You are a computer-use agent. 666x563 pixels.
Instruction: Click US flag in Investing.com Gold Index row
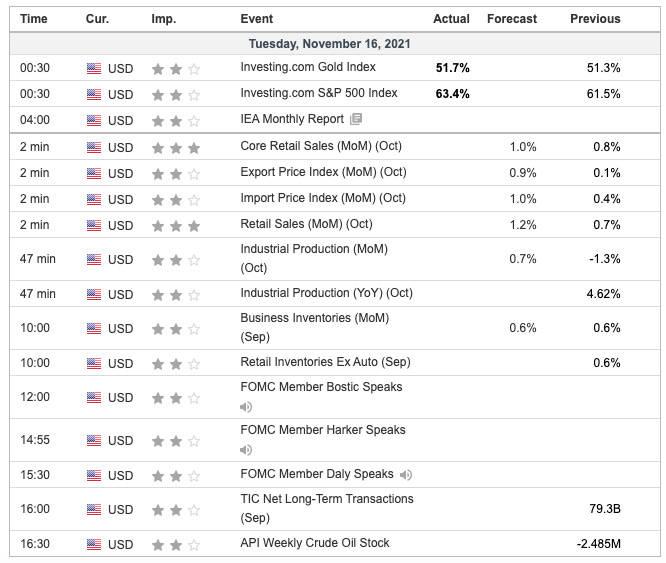click(94, 68)
